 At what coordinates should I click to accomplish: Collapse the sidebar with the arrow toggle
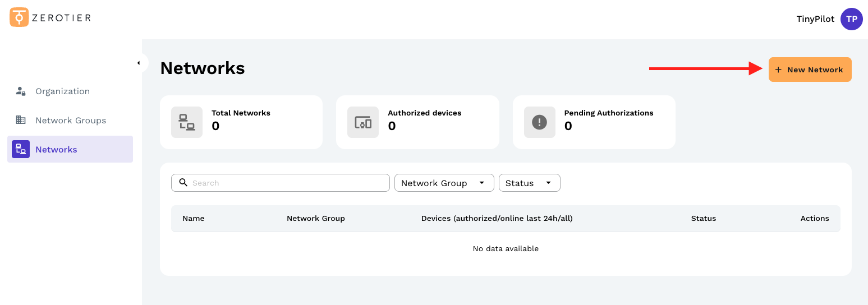(x=139, y=63)
